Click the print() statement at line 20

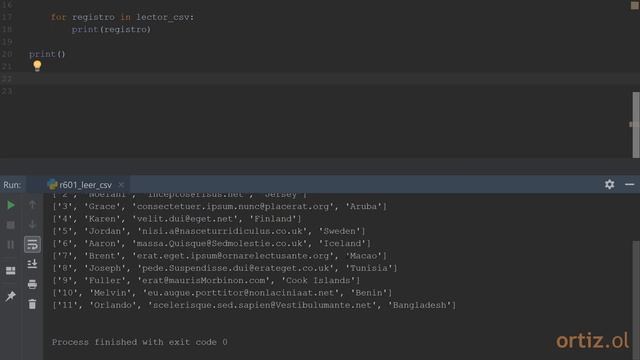coord(47,54)
